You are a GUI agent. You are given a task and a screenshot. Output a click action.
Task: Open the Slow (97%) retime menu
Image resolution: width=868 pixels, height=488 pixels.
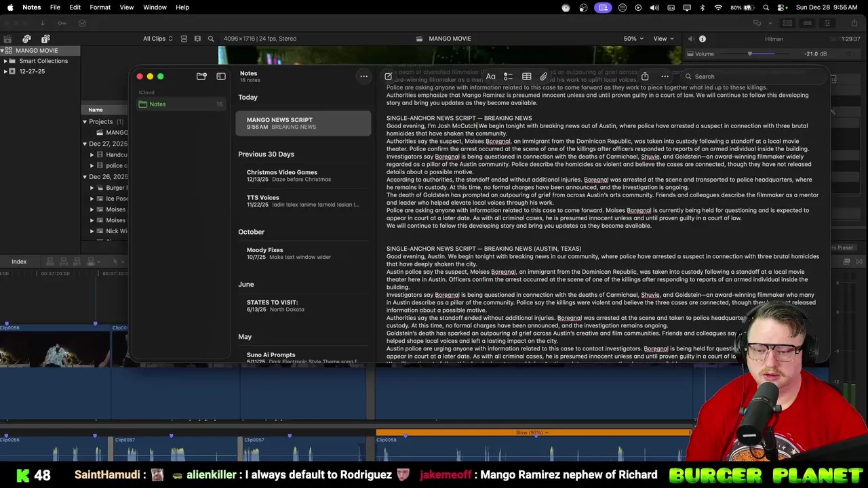[532, 432]
